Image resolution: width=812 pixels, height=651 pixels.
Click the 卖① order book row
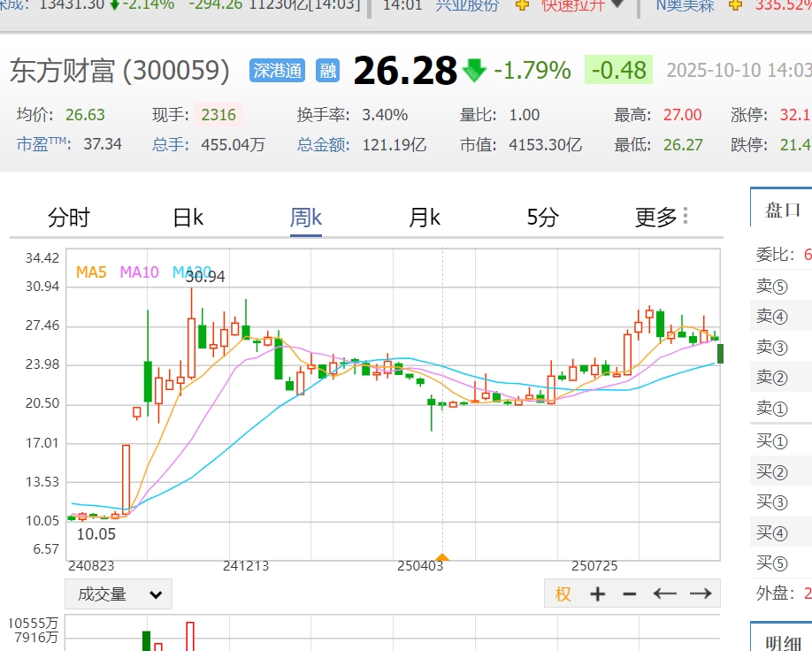pos(781,408)
